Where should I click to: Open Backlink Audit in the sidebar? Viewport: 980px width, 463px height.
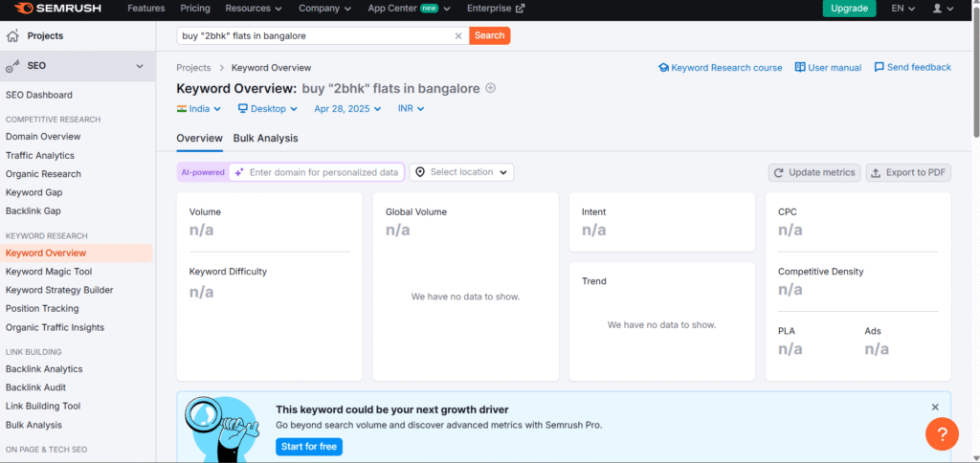pos(35,387)
